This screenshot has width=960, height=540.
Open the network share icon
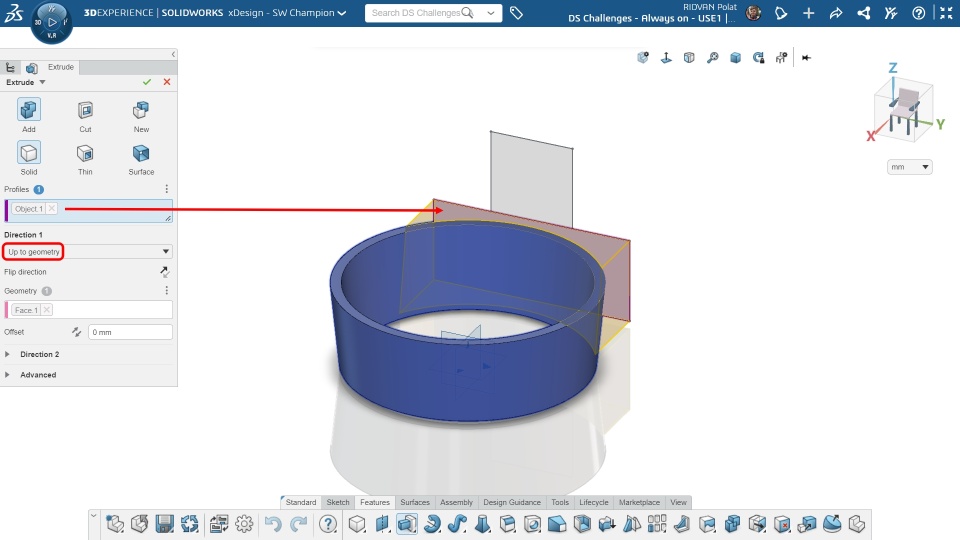pos(864,13)
